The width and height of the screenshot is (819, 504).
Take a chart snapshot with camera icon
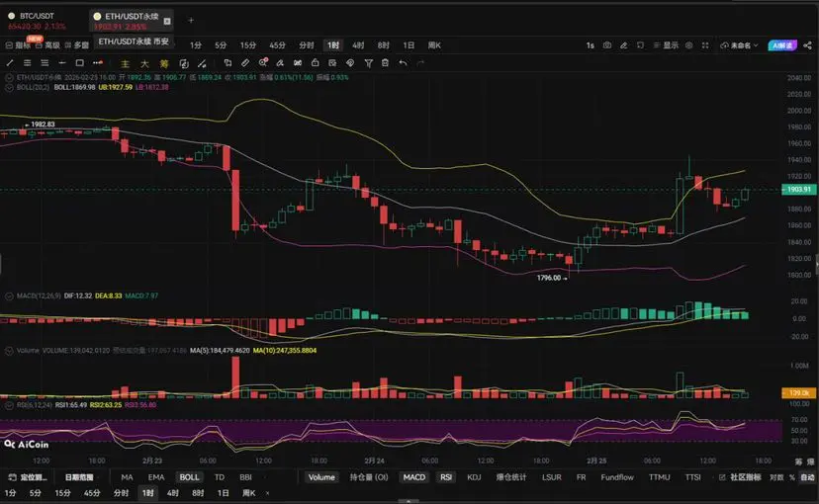pos(607,45)
